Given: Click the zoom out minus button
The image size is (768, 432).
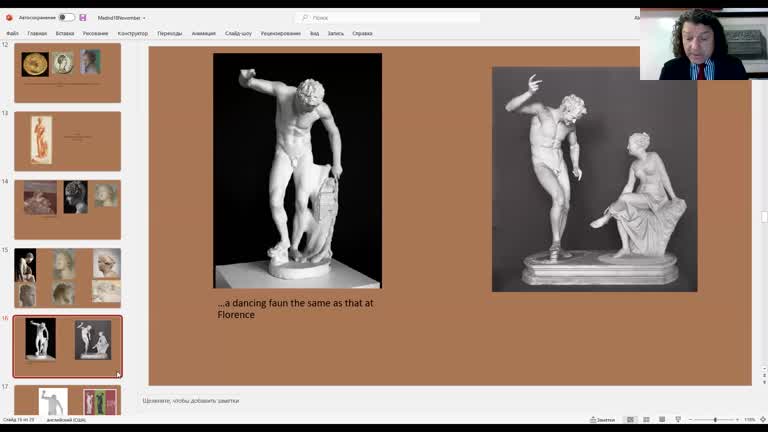Looking at the screenshot, I should [690, 420].
